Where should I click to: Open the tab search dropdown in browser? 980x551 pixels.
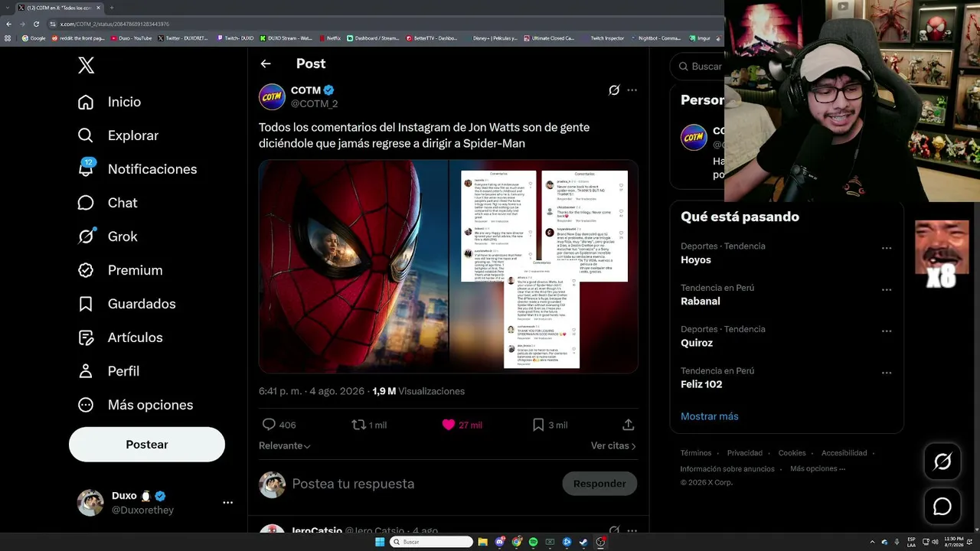pyautogui.click(x=8, y=8)
